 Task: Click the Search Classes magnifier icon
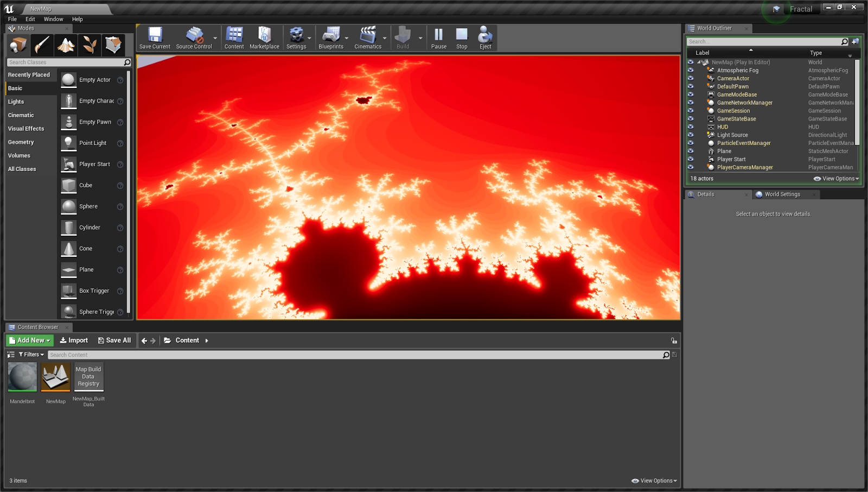coord(127,62)
